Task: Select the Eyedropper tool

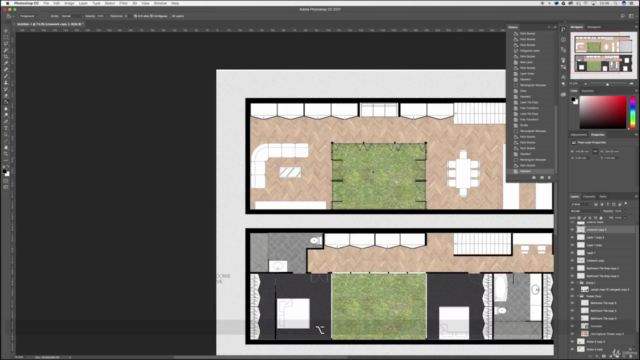Action: [x=6, y=63]
